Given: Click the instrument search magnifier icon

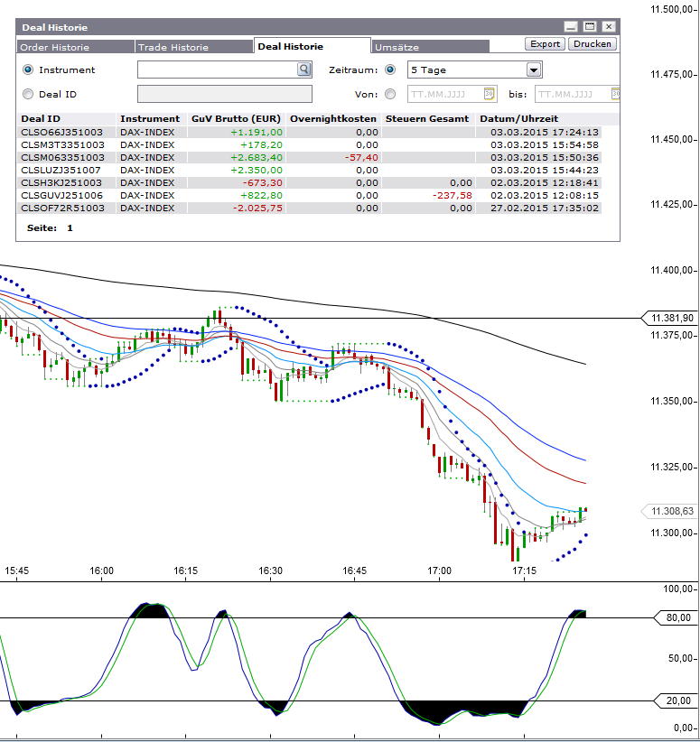Looking at the screenshot, I should point(304,70).
